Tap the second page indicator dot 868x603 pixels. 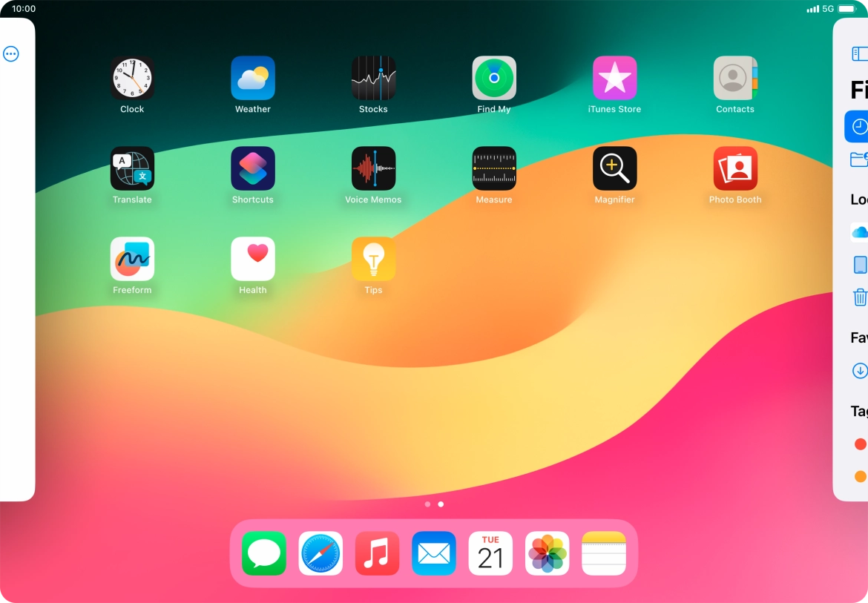coord(441,504)
